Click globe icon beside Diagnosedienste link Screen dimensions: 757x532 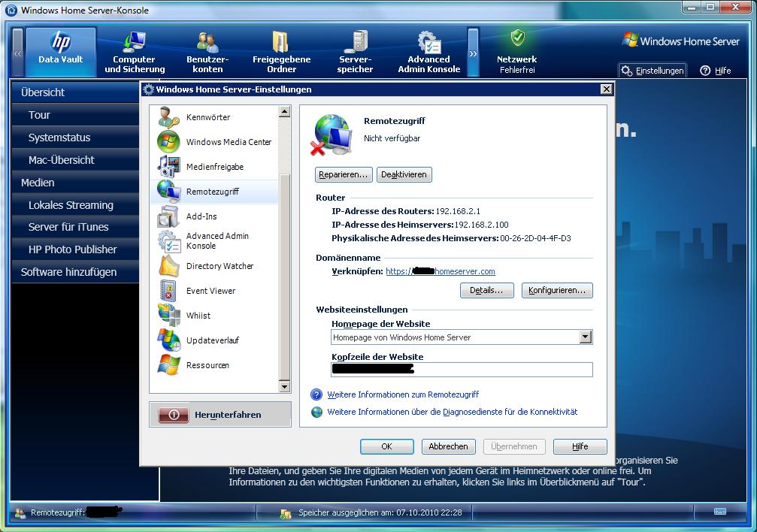coord(316,412)
